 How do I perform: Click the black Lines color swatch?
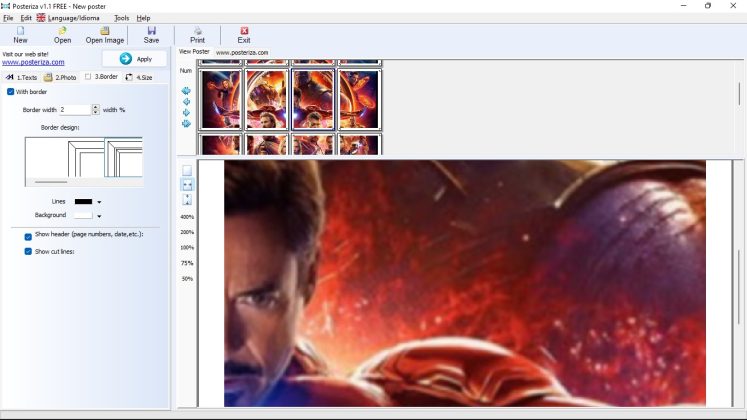pyautogui.click(x=83, y=201)
